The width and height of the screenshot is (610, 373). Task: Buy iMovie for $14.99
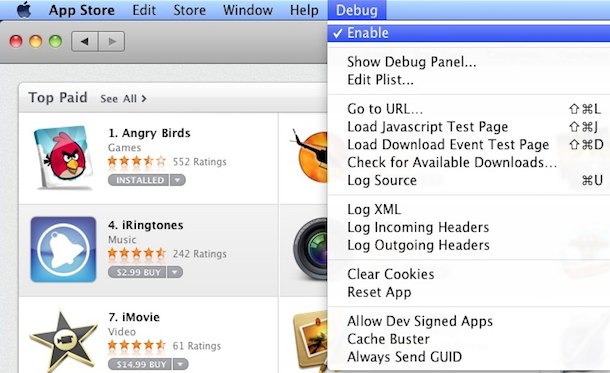pyautogui.click(x=140, y=364)
